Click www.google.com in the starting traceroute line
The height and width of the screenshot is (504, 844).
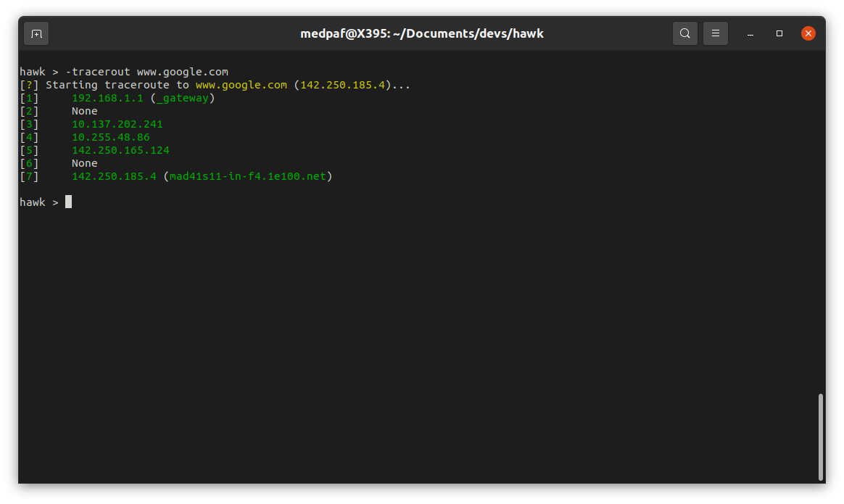coord(241,84)
